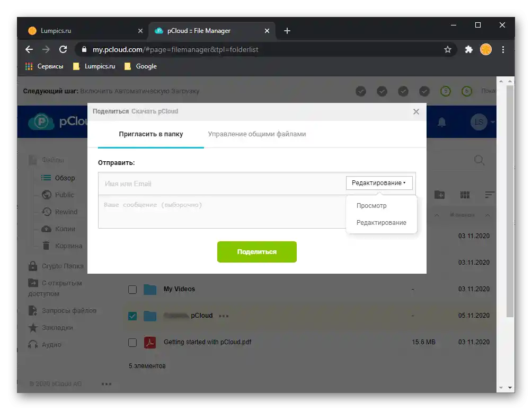The image size is (532, 410).
Task: Open the LS account avatar menu
Action: [x=478, y=122]
